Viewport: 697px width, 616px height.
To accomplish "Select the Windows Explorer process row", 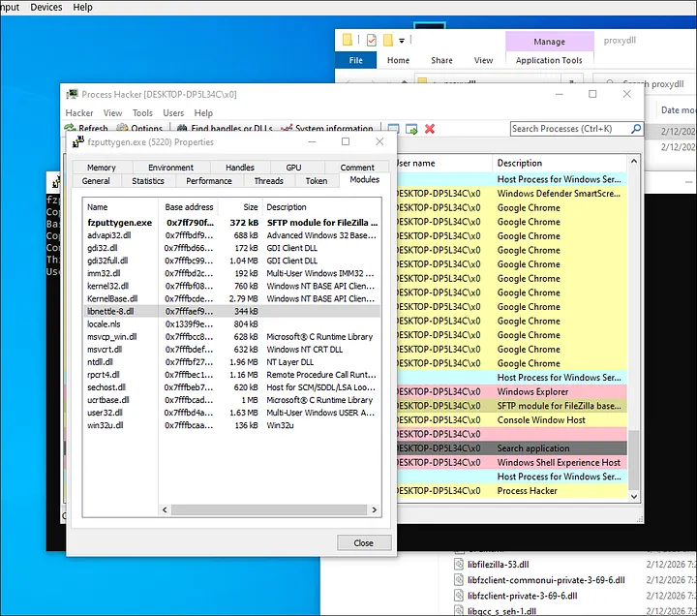I will (x=511, y=392).
